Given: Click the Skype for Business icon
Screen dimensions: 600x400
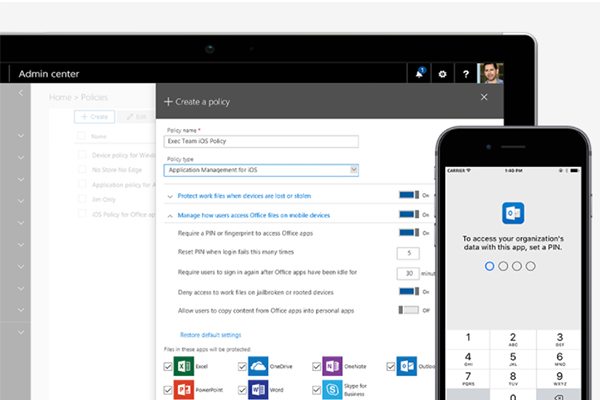Looking at the screenshot, I should [x=332, y=390].
